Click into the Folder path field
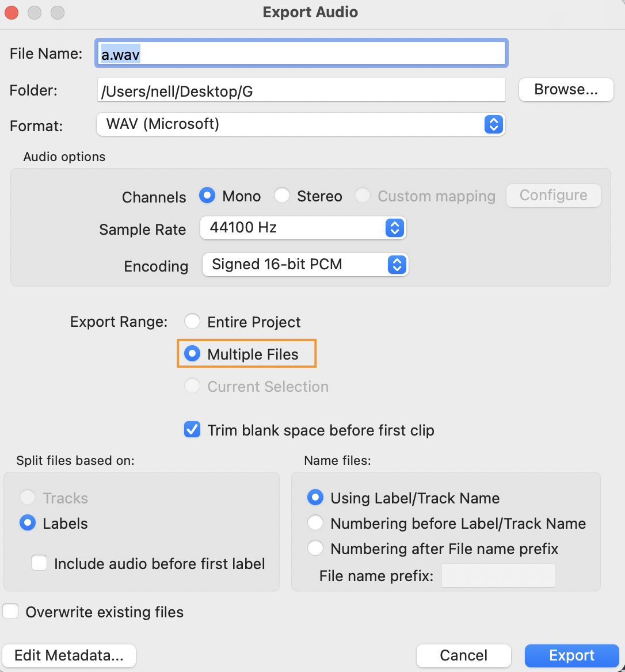Image resolution: width=625 pixels, height=672 pixels. pos(300,90)
